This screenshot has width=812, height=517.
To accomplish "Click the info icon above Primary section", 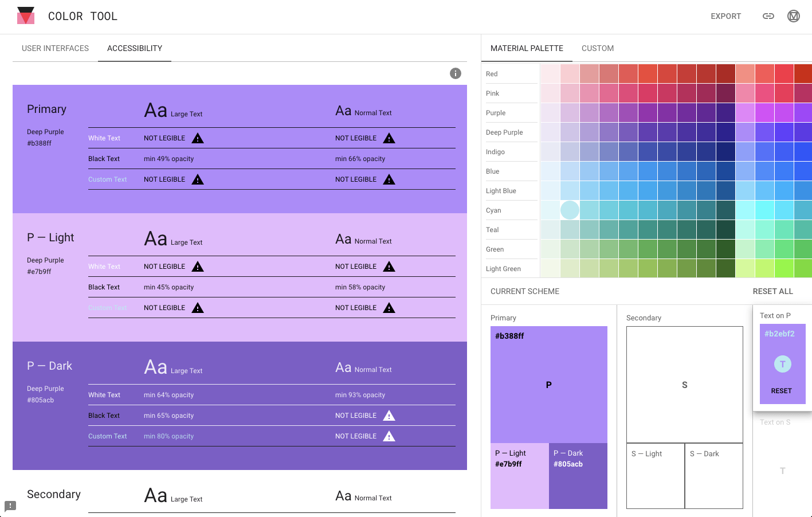I will coord(456,73).
